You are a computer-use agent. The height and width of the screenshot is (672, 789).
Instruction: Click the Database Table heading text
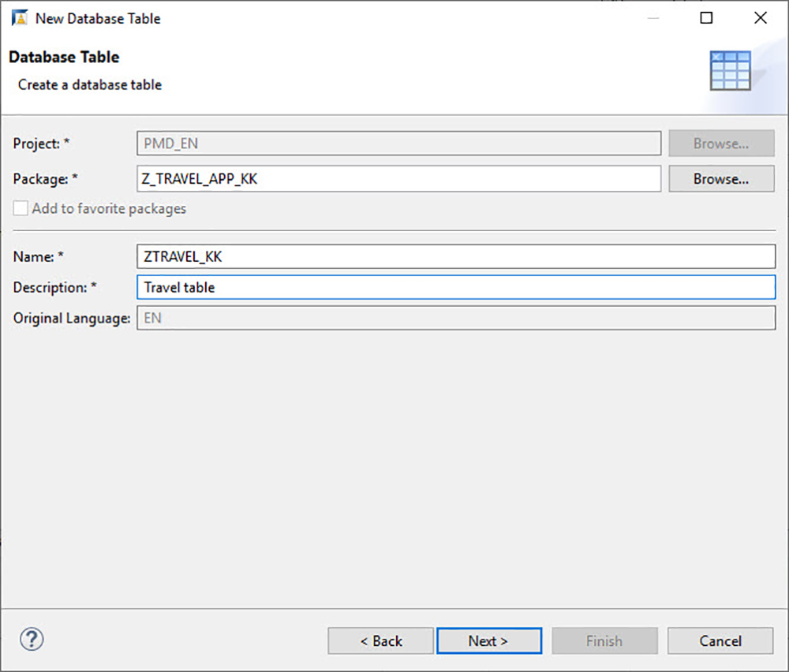tap(64, 57)
